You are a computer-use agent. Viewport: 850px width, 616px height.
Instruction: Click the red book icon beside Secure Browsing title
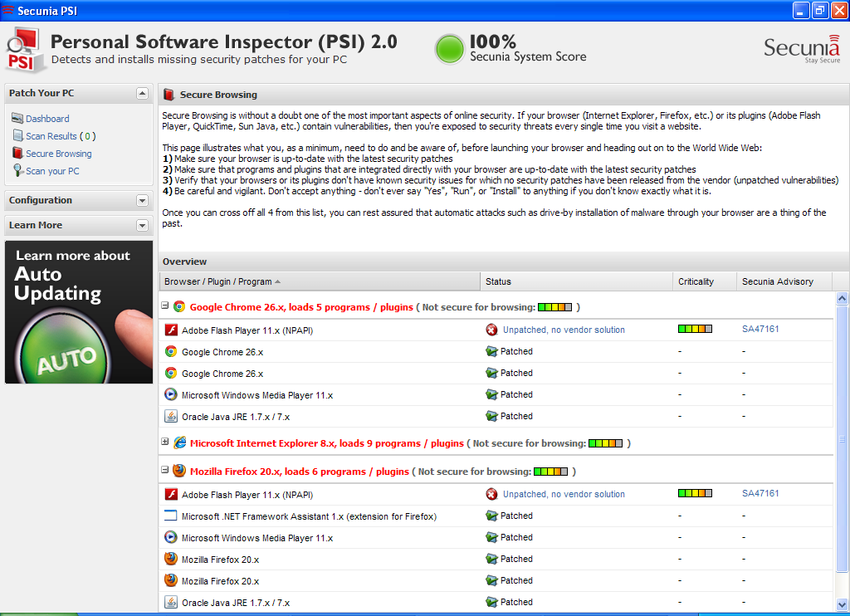point(169,95)
